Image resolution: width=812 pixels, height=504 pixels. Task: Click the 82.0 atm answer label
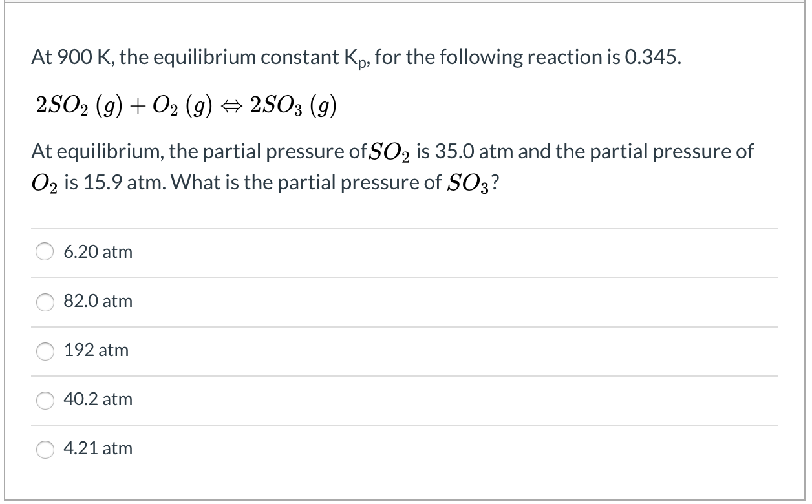click(98, 301)
